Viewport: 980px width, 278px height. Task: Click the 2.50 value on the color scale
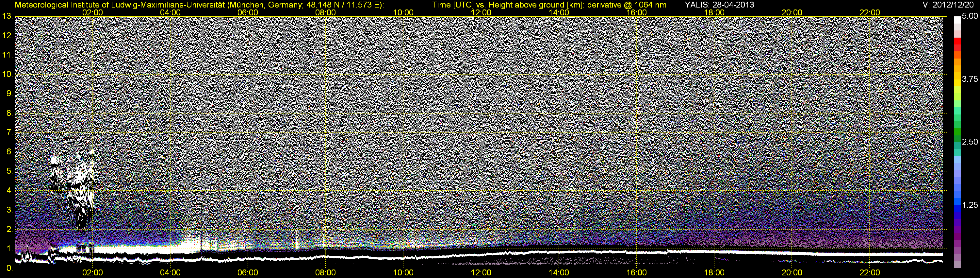[970, 142]
